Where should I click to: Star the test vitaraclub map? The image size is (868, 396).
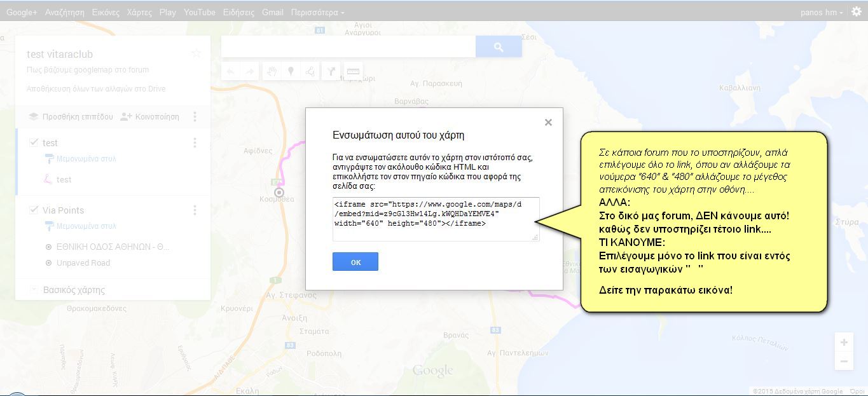[x=196, y=53]
